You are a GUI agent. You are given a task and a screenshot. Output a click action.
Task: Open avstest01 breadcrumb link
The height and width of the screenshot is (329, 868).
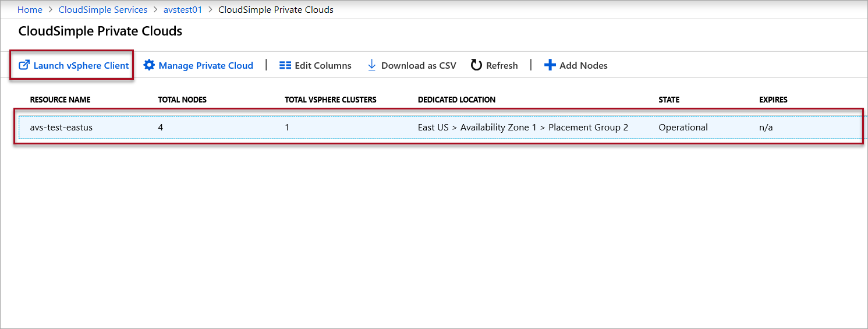tap(183, 10)
